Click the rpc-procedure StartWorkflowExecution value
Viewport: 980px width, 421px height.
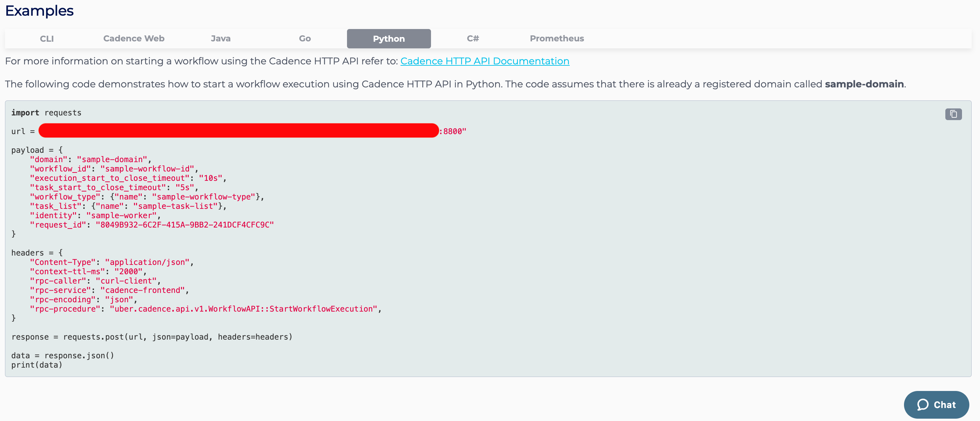243,309
